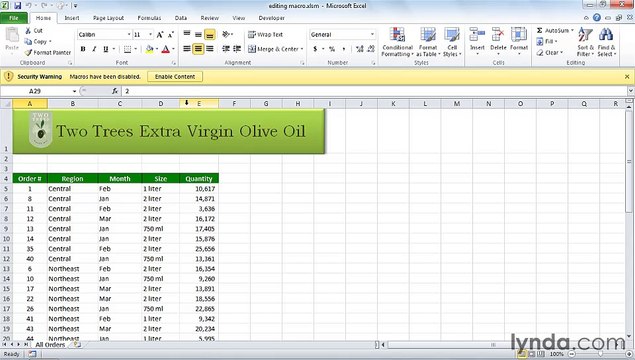Image resolution: width=635 pixels, height=360 pixels.
Task: Click Increase Decimal icon
Action: coord(359,49)
